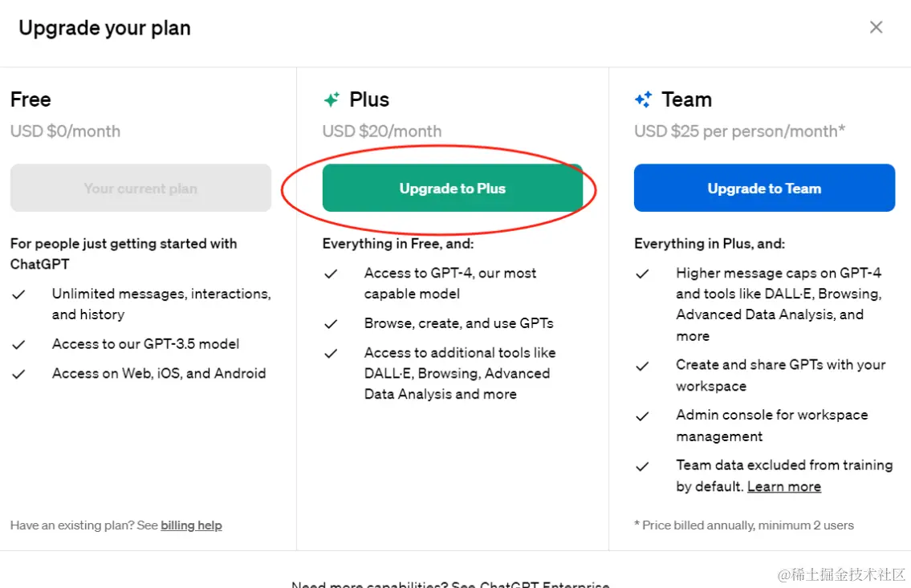Image resolution: width=911 pixels, height=588 pixels.
Task: Click checkmark beside Access to additional tools
Action: click(331, 353)
